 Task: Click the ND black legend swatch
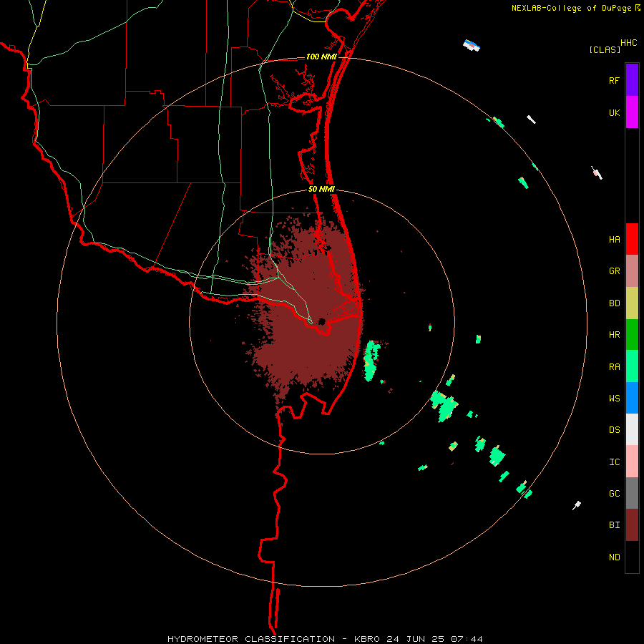coord(632,557)
